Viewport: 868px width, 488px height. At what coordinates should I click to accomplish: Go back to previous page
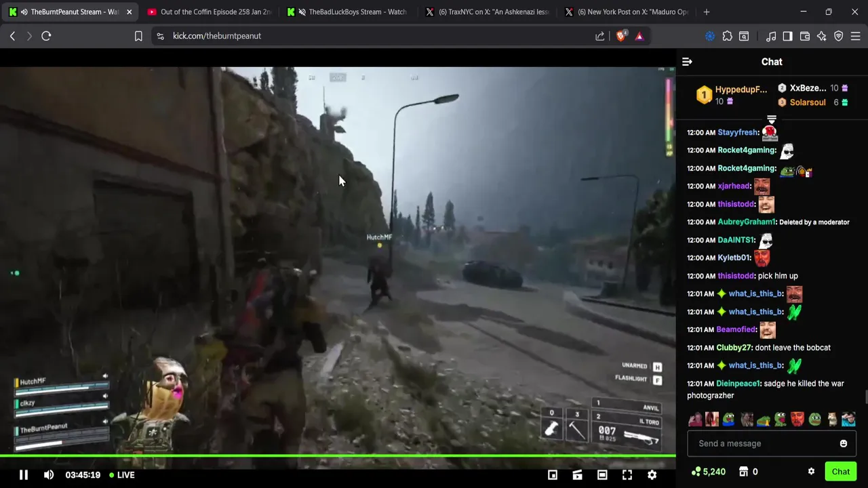[x=12, y=36]
